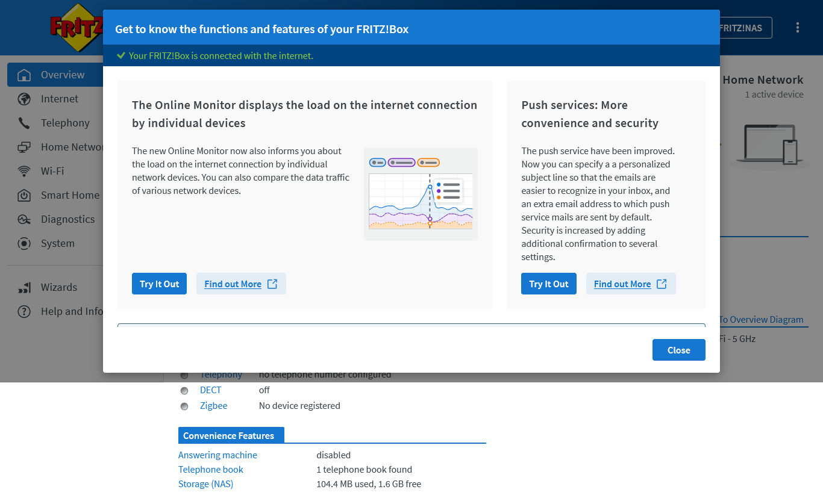The width and height of the screenshot is (823, 504).
Task: Try out the Online Monitor feature
Action: [160, 284]
